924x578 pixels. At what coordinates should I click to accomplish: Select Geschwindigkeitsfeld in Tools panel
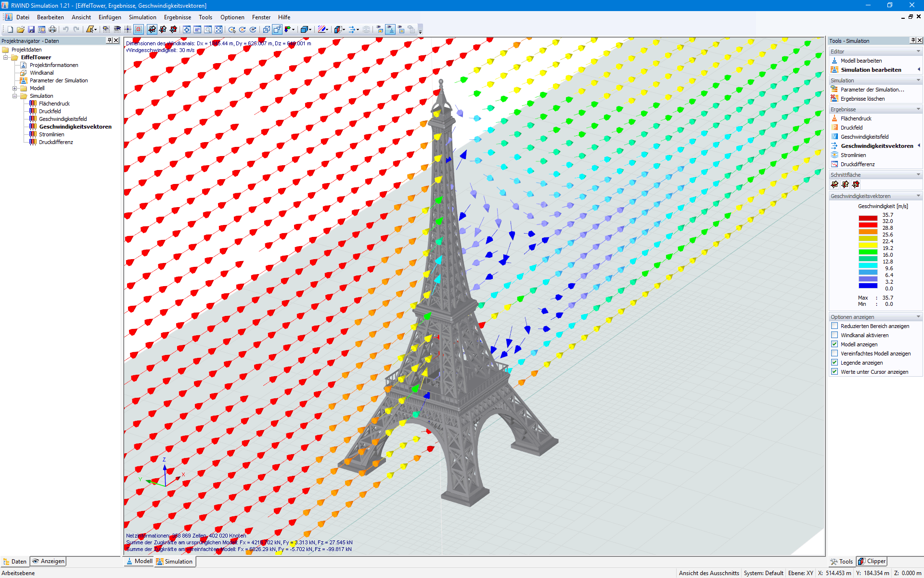864,137
